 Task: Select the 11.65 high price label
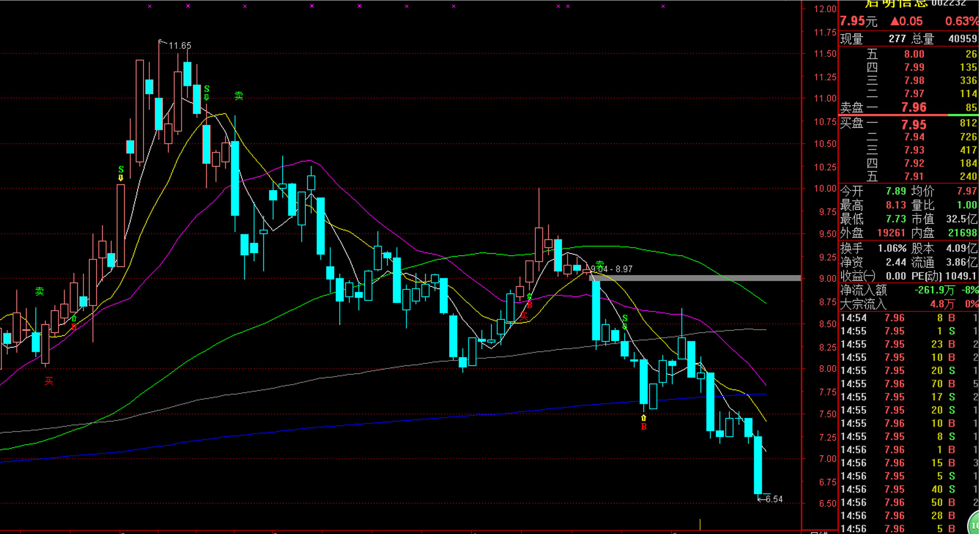[180, 46]
